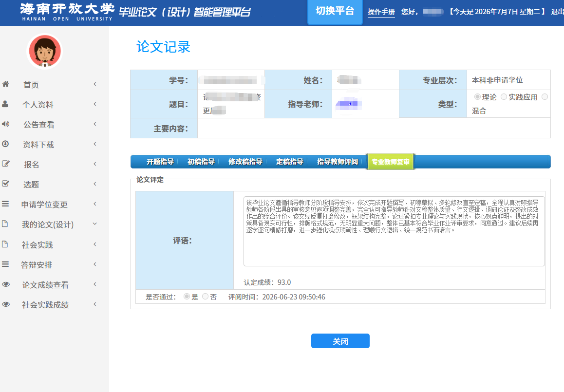Click inside the 评语 comment text area
This screenshot has height=392, width=564.
[394, 231]
